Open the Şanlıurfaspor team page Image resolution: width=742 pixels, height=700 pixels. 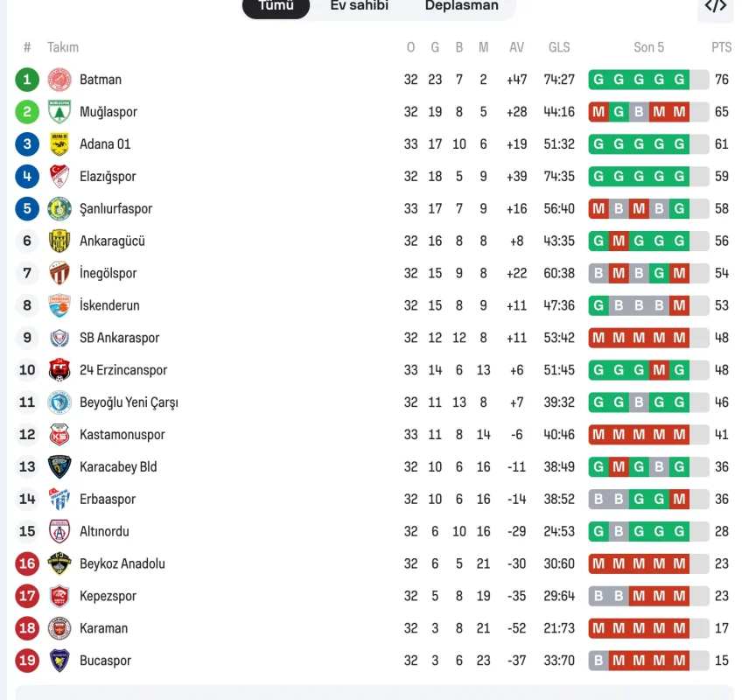(115, 209)
